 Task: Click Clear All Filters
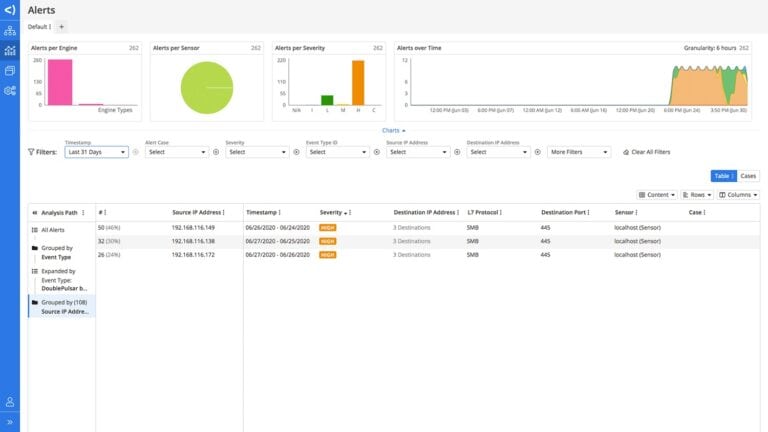click(647, 152)
